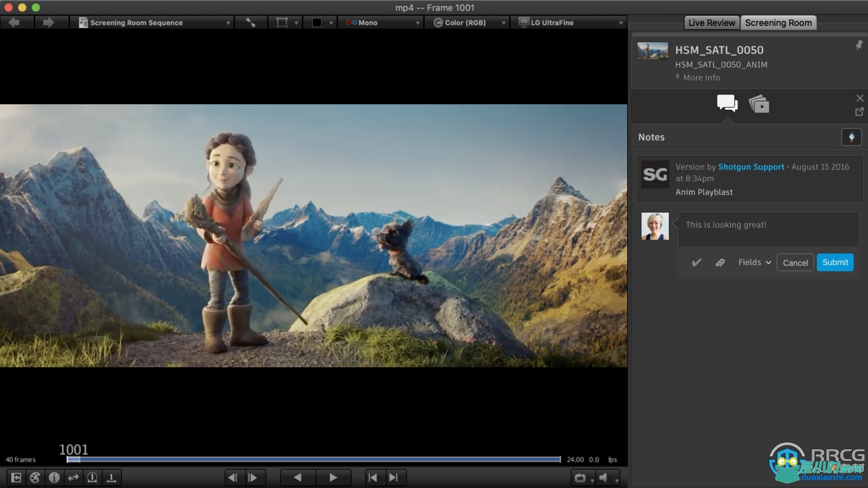Cancel the note
Image resolution: width=868 pixels, height=488 pixels.
795,263
